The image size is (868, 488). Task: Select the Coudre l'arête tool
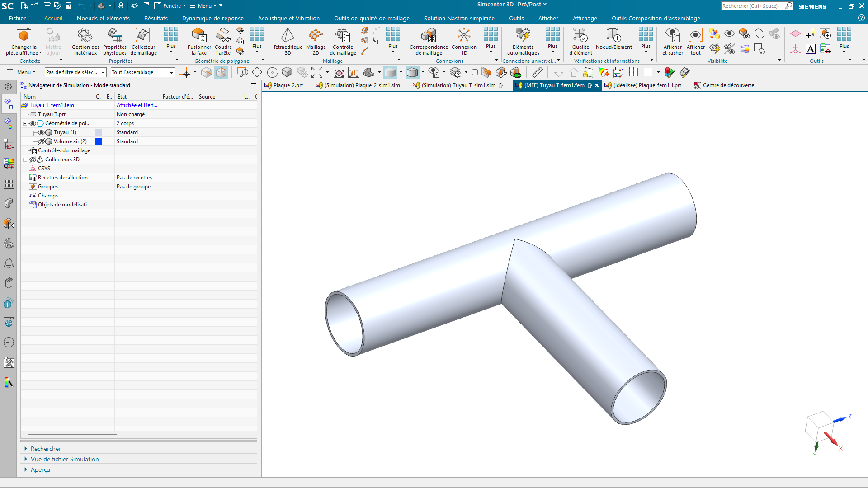(x=223, y=41)
